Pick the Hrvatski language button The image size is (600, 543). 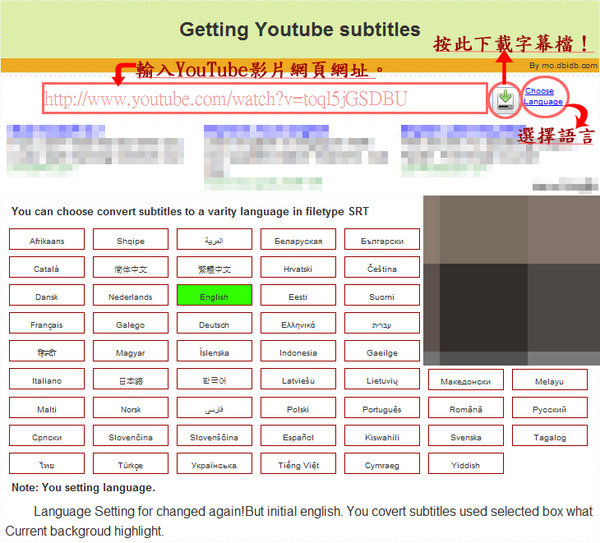click(298, 267)
